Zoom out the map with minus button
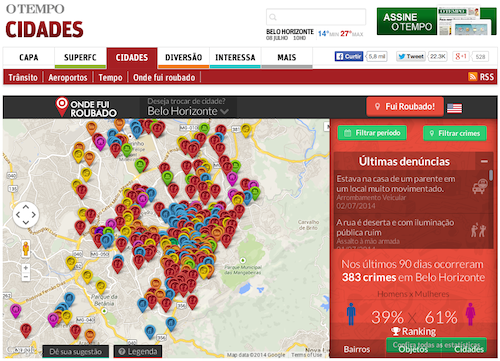500x361 pixels. pyautogui.click(x=26, y=277)
